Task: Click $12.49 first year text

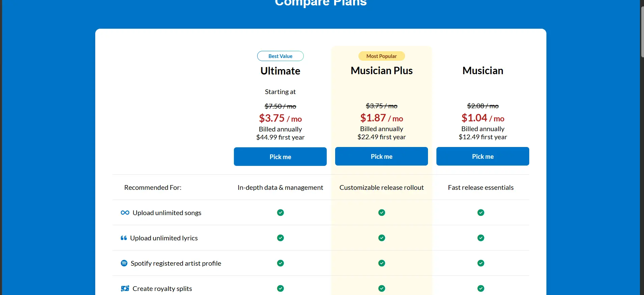Action: 483,137
